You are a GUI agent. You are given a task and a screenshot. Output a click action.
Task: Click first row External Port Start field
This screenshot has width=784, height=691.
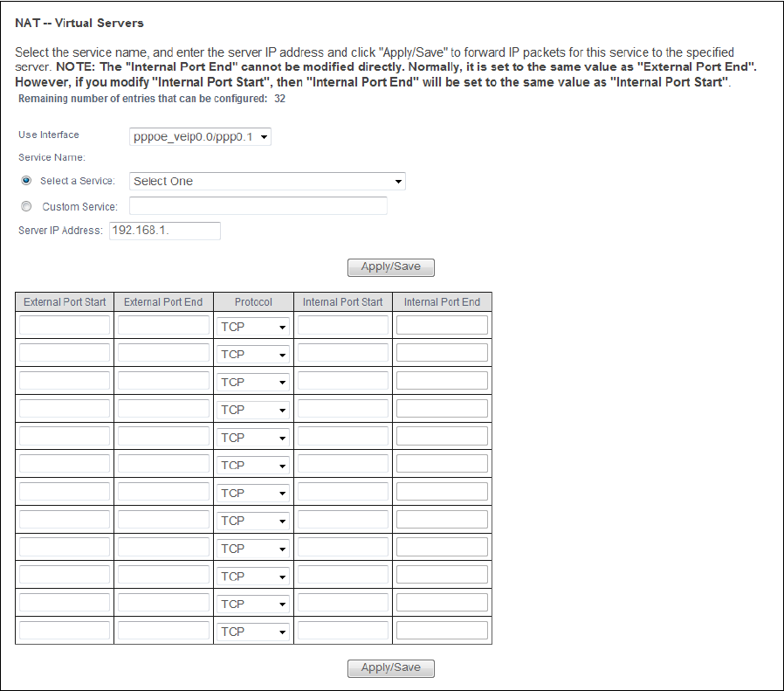(65, 325)
